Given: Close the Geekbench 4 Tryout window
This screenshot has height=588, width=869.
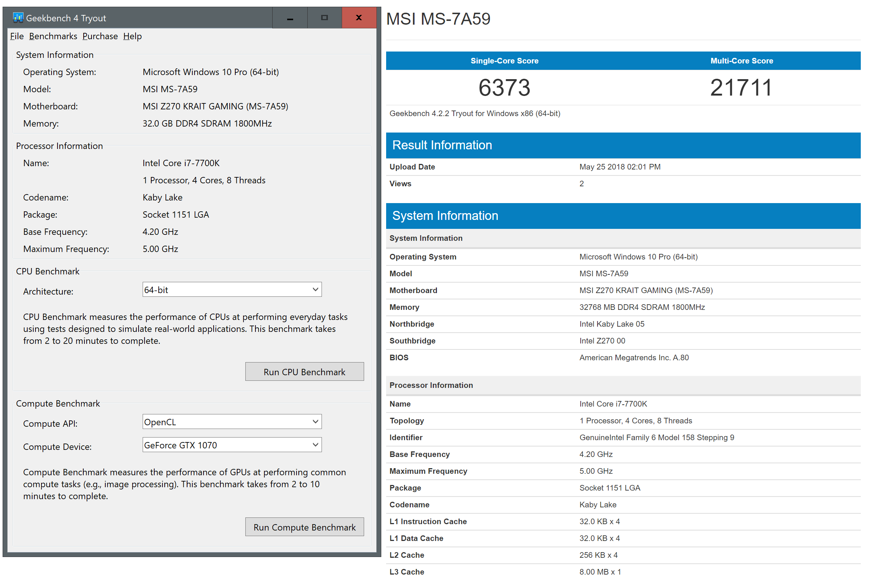Looking at the screenshot, I should point(359,18).
